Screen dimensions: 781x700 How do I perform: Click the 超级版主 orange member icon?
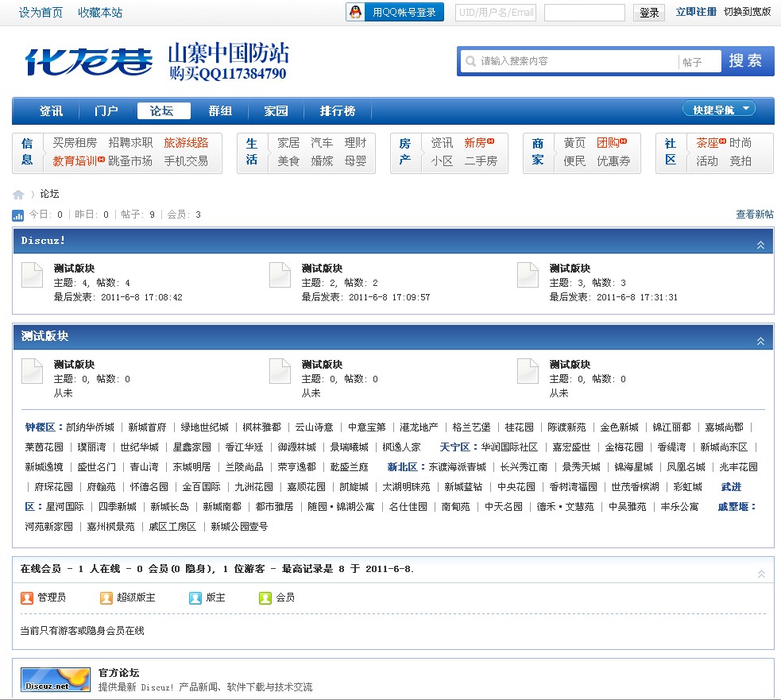[106, 598]
